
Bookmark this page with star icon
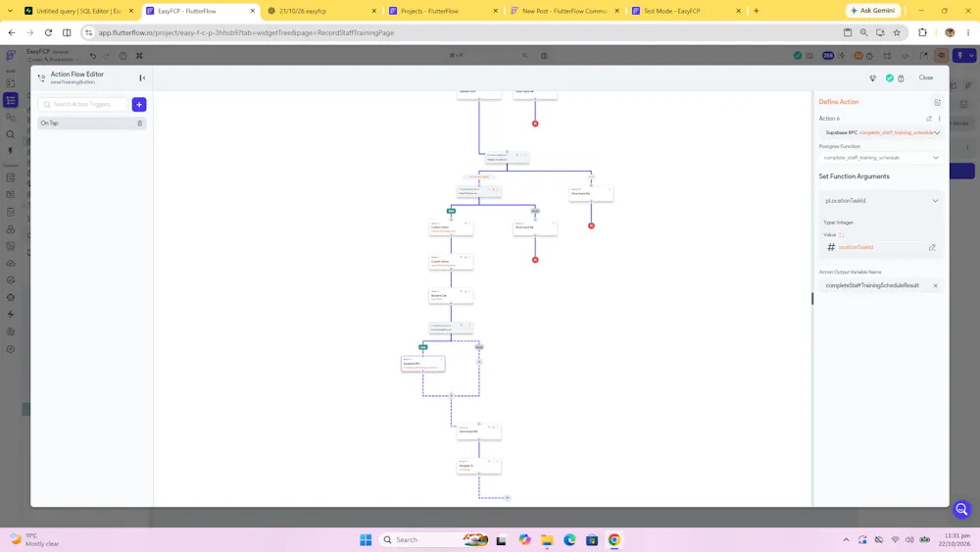pos(897,32)
